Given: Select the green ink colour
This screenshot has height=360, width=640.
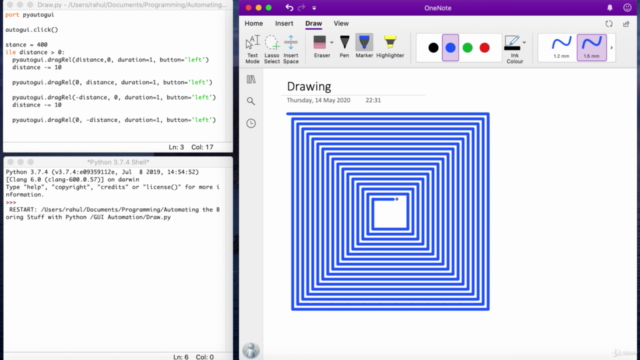Looking at the screenshot, I should coord(467,48).
